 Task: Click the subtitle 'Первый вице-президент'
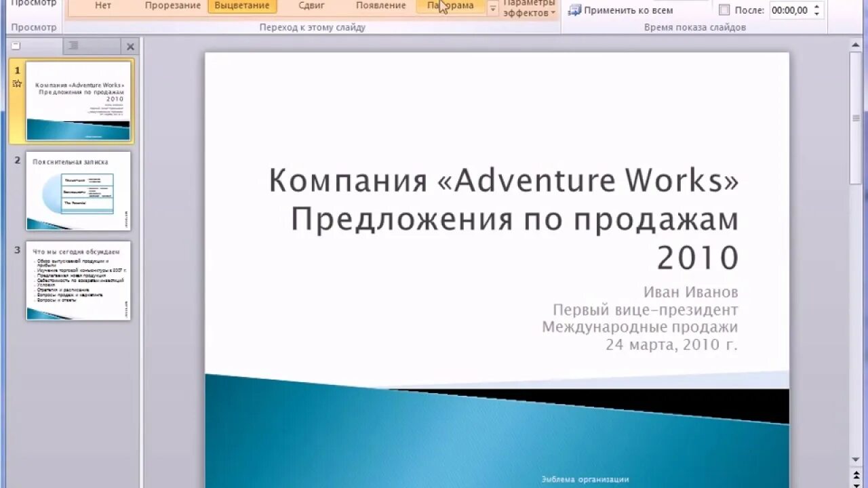(x=646, y=310)
